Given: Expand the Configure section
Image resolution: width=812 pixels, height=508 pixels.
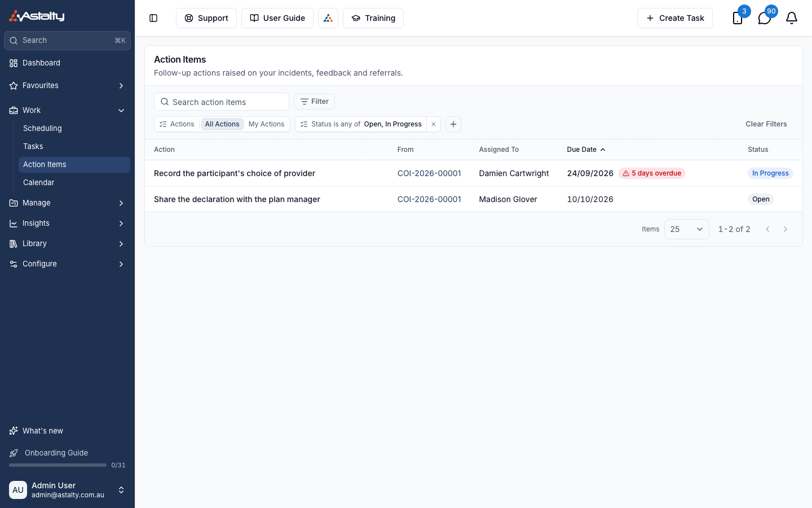Looking at the screenshot, I should pyautogui.click(x=68, y=264).
